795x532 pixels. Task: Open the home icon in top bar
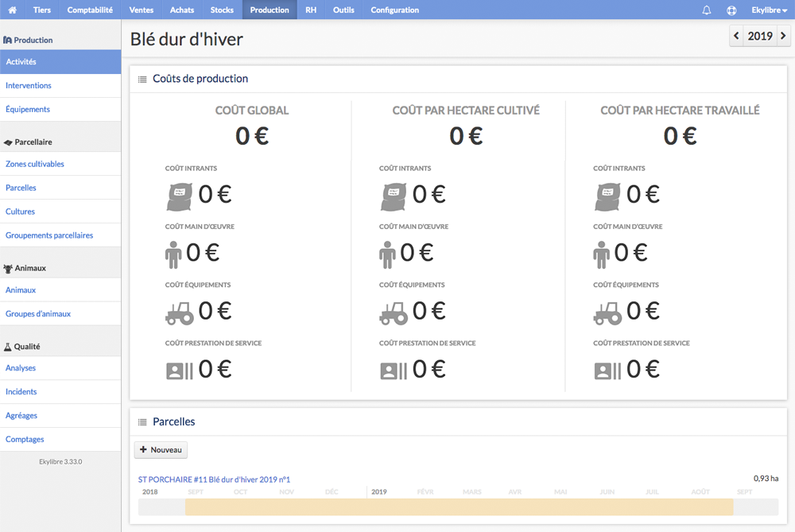[12, 10]
